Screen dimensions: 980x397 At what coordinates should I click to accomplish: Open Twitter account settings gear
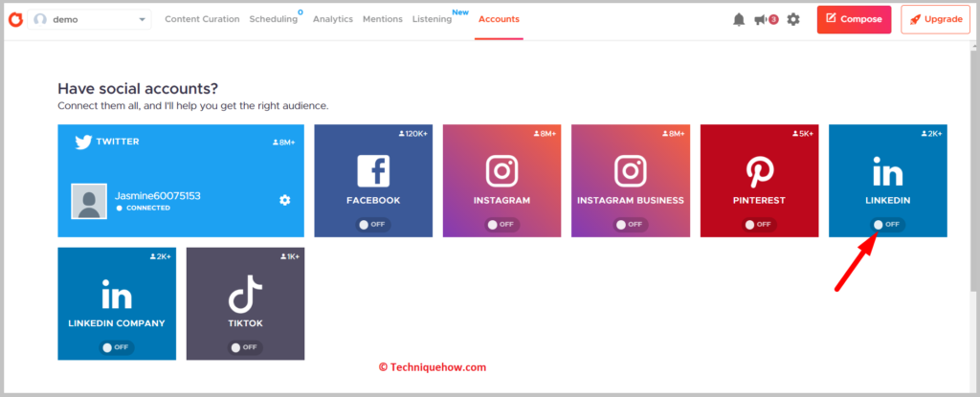(285, 200)
